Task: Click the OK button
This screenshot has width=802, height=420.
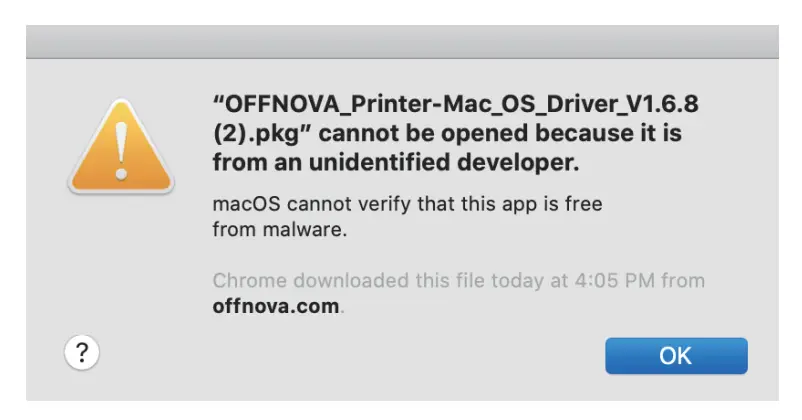Action: click(x=676, y=355)
